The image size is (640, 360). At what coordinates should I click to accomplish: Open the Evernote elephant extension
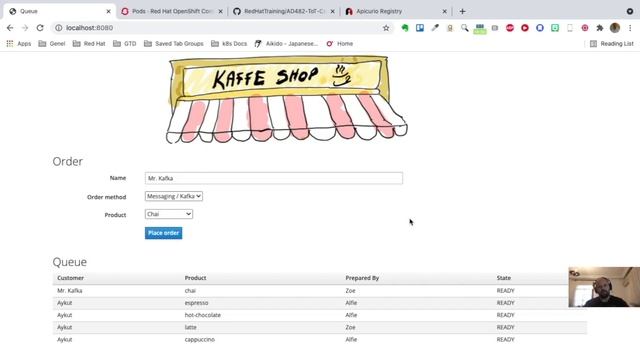(x=404, y=28)
